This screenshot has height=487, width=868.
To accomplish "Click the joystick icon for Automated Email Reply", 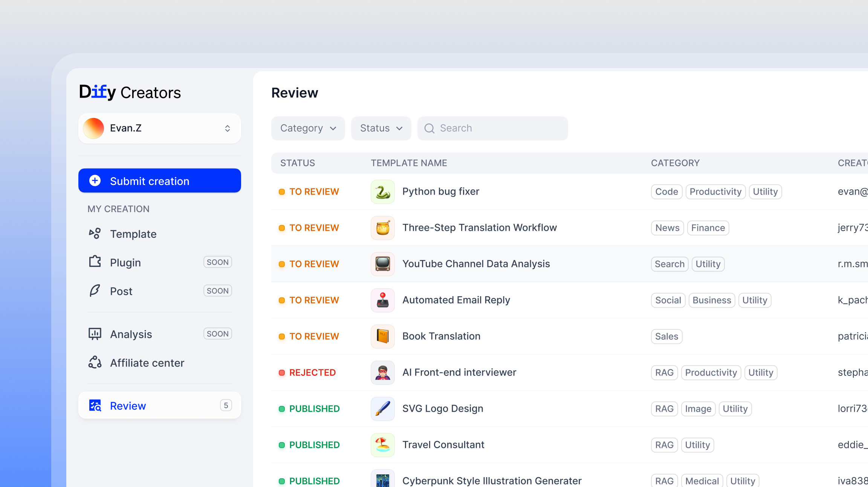I will [x=382, y=300].
